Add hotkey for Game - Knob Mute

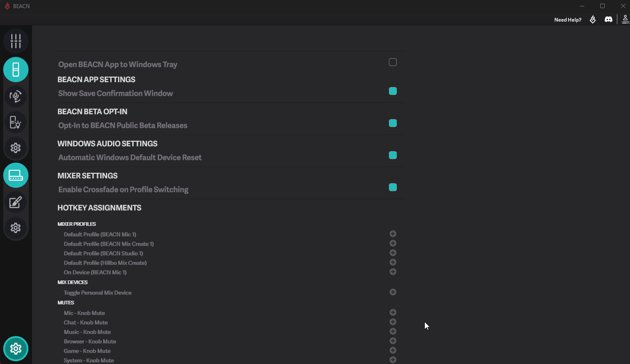point(393,350)
